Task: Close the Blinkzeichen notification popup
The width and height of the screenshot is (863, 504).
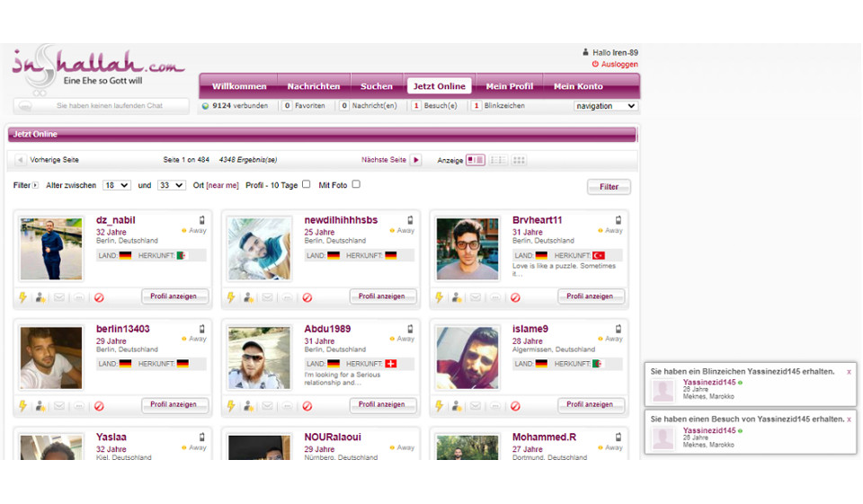Action: point(849,371)
